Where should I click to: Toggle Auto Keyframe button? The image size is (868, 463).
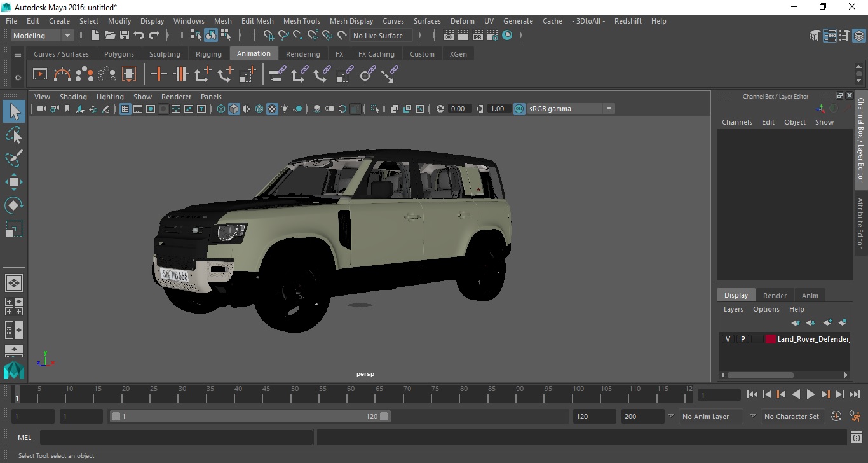pos(836,417)
